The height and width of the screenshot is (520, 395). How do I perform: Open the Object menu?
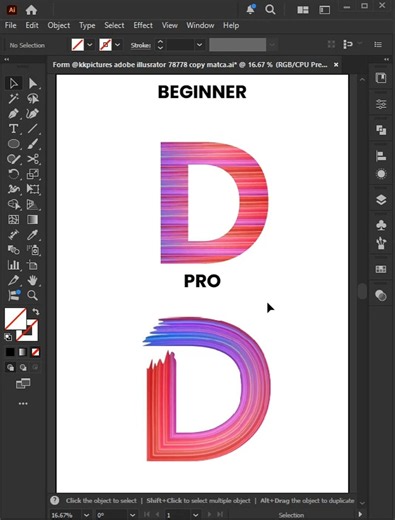[59, 25]
